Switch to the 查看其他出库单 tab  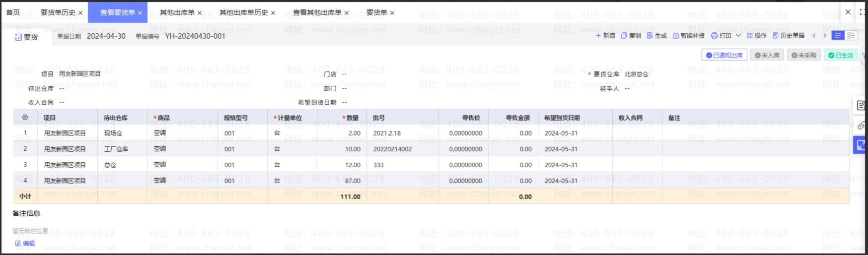pyautogui.click(x=317, y=12)
